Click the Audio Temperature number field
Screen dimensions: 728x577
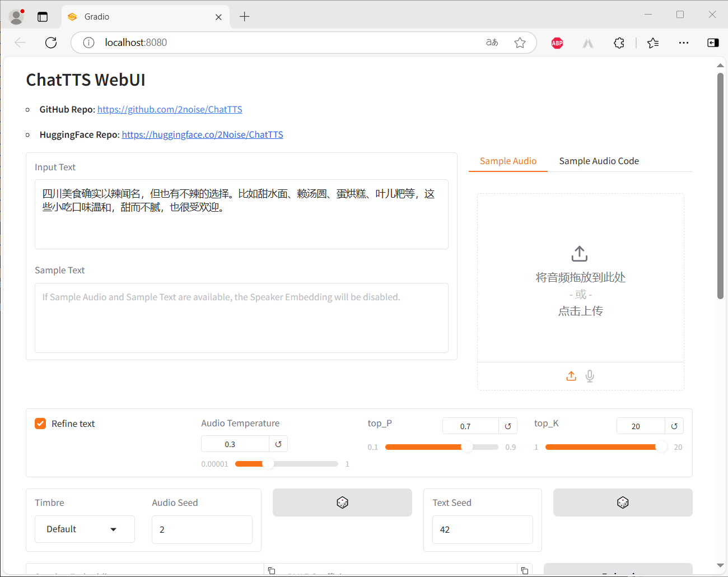235,444
